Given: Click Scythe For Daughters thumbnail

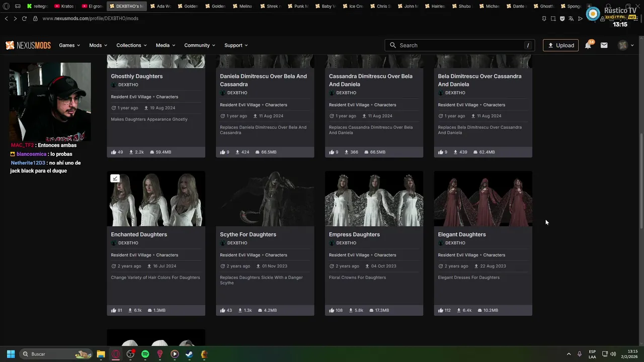Looking at the screenshot, I should coord(265,199).
